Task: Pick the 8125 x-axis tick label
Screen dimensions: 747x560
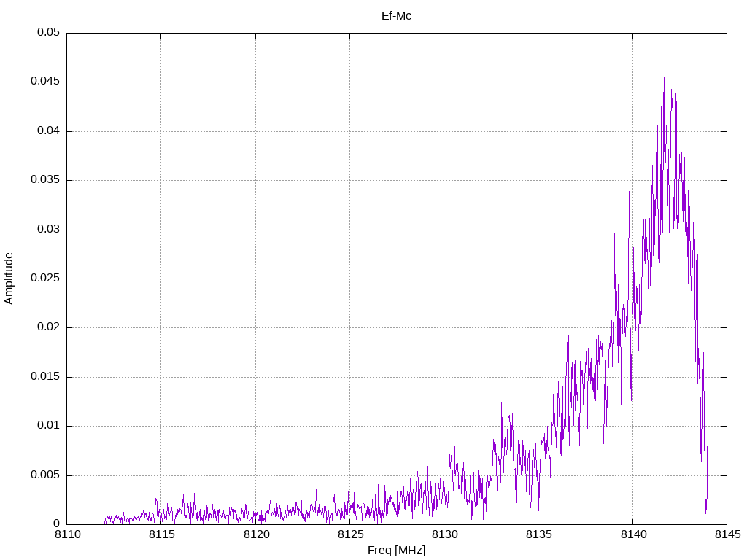Action: point(349,536)
